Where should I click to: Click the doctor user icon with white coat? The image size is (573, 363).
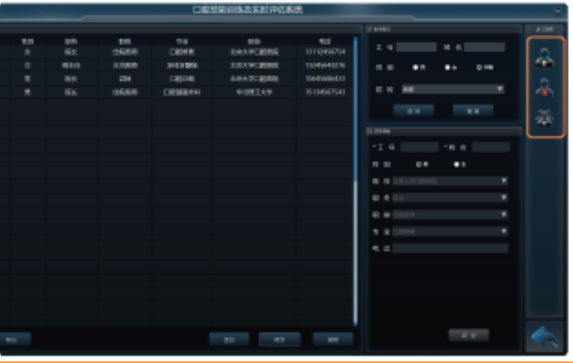(x=544, y=57)
